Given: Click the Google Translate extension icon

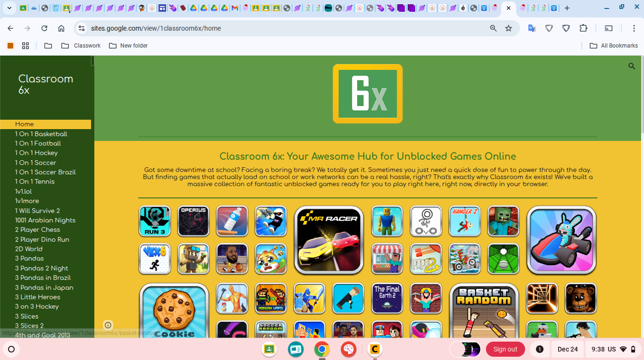Looking at the screenshot, I should click(x=532, y=28).
